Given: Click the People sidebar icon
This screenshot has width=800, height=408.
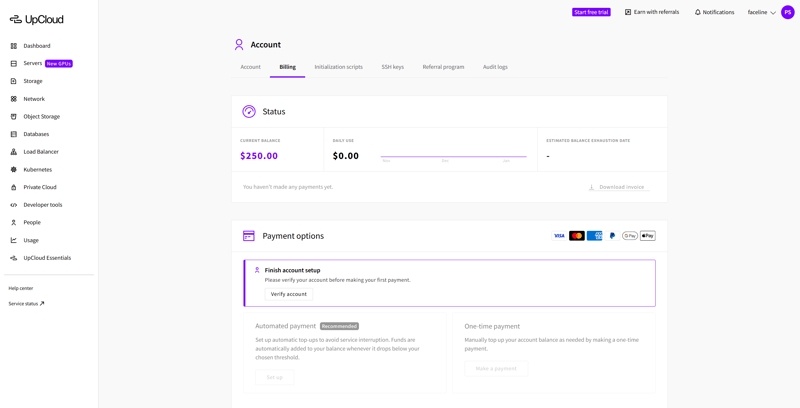Looking at the screenshot, I should point(14,222).
